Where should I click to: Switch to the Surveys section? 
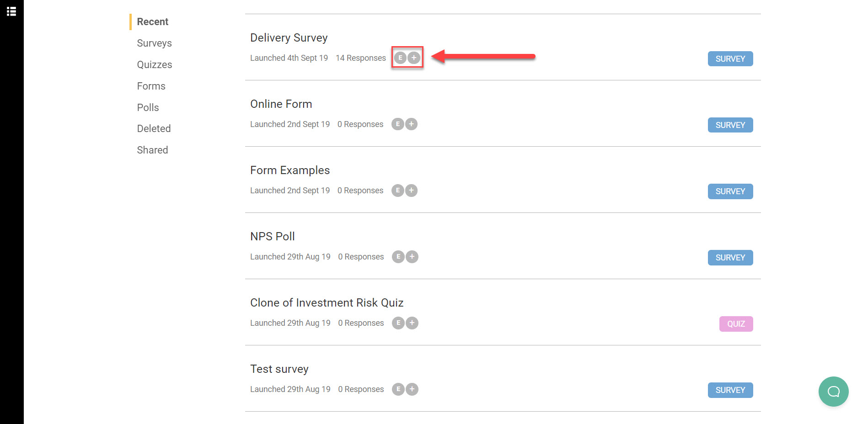(x=155, y=43)
